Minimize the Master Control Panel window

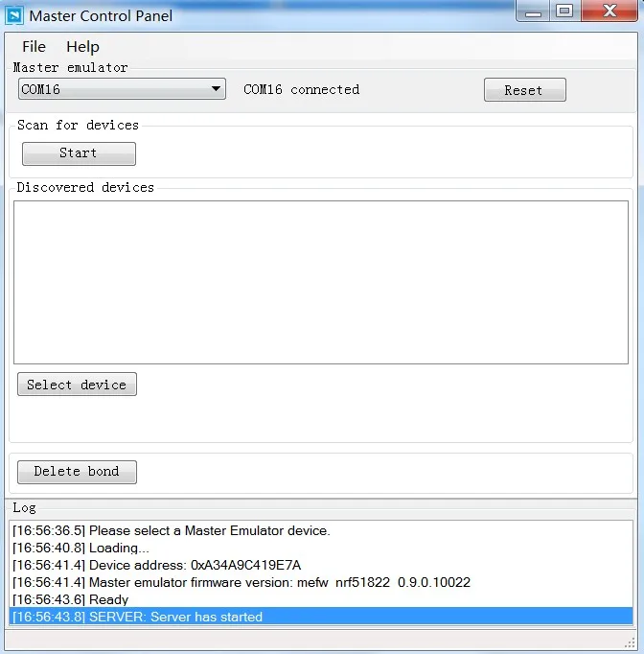pyautogui.click(x=533, y=11)
